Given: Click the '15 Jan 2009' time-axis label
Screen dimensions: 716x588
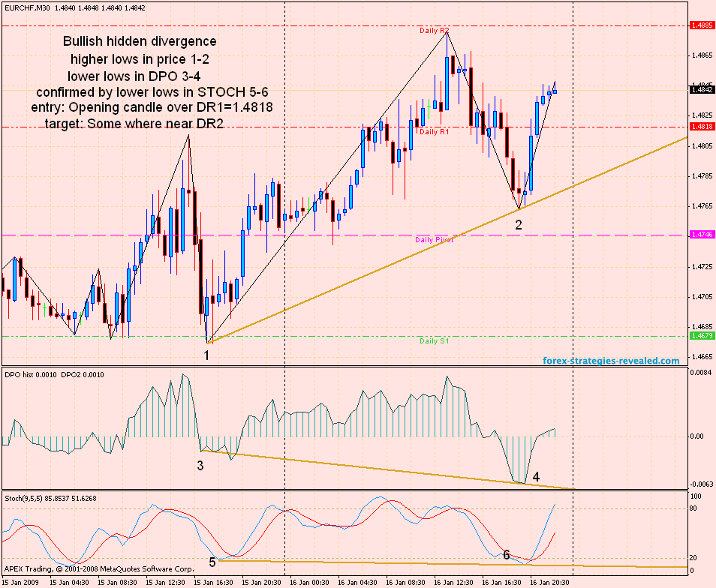Looking at the screenshot, I should [20, 583].
